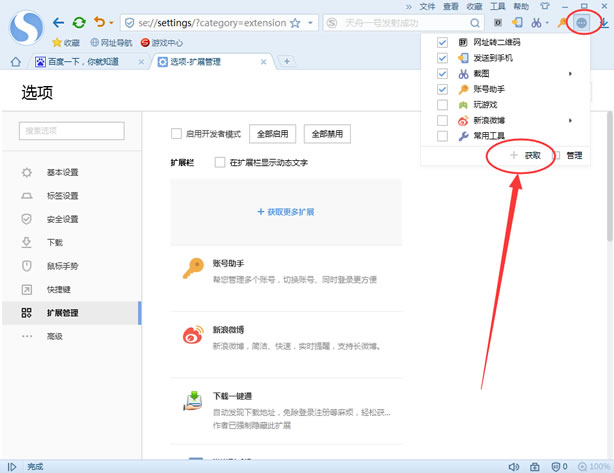Click the 100% zoom control in status bar
The image size is (614, 473).
click(x=594, y=466)
